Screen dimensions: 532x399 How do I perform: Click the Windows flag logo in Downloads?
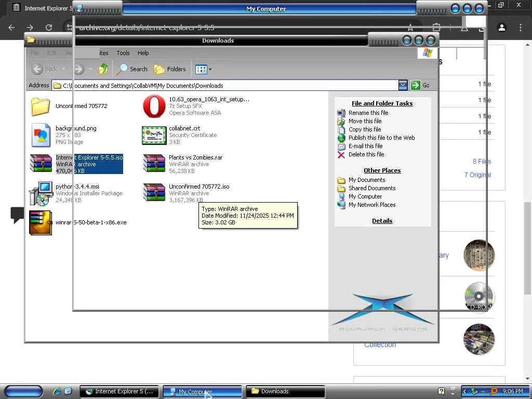427,54
